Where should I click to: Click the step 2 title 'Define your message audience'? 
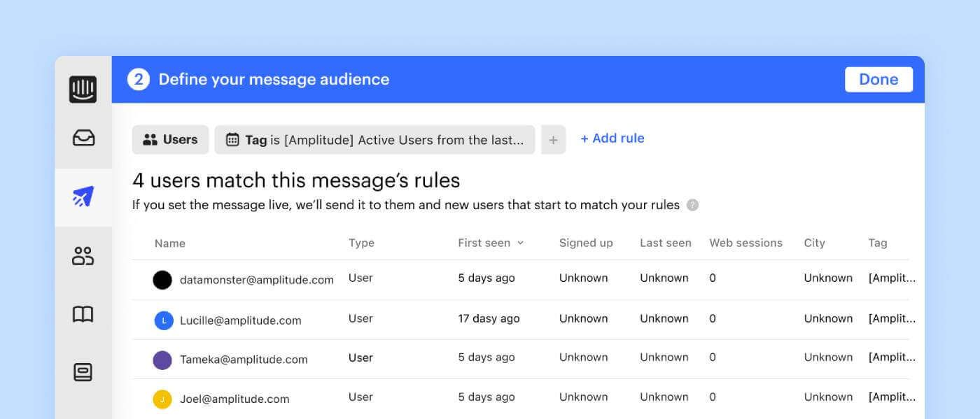click(274, 79)
